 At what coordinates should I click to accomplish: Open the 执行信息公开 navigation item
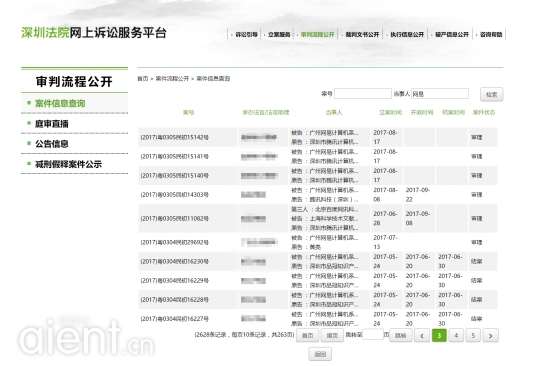tap(407, 34)
